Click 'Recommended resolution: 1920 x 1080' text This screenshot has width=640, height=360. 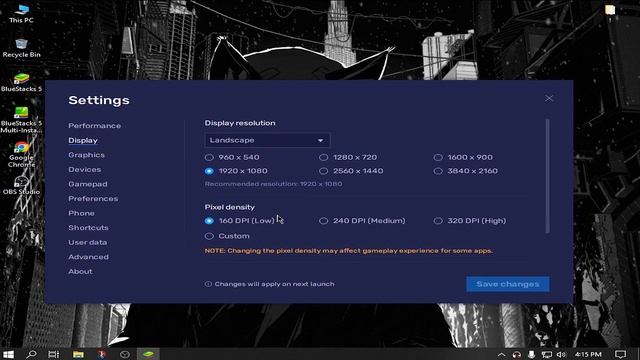(x=273, y=184)
